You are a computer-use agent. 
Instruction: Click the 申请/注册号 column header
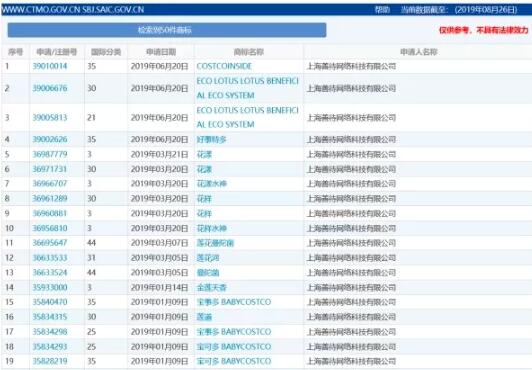click(x=57, y=52)
